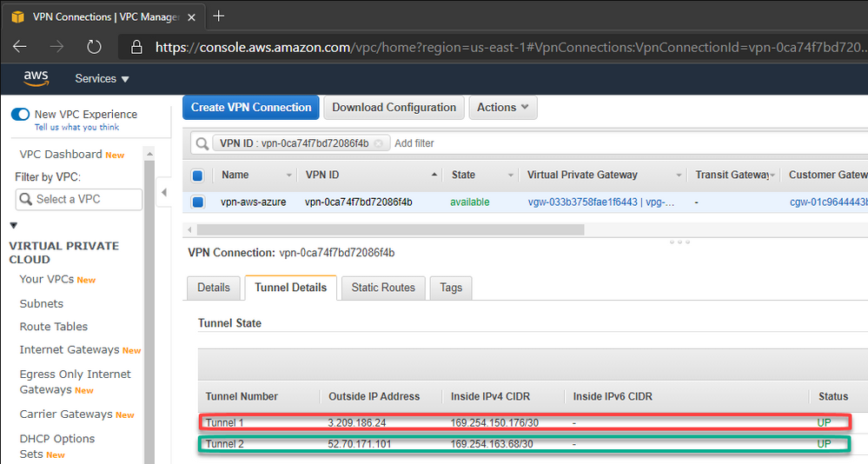The image size is (868, 464).
Task: Reload the page with refresh icon
Action: (x=94, y=47)
